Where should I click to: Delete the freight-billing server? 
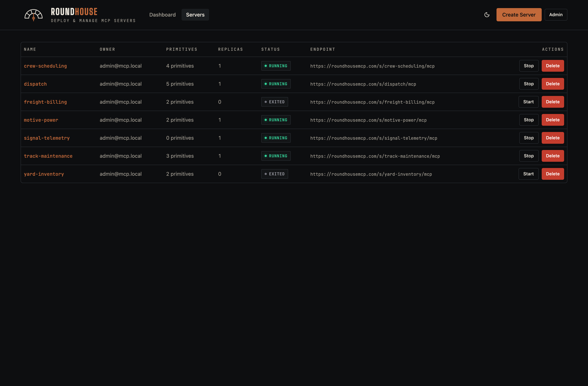tap(553, 102)
